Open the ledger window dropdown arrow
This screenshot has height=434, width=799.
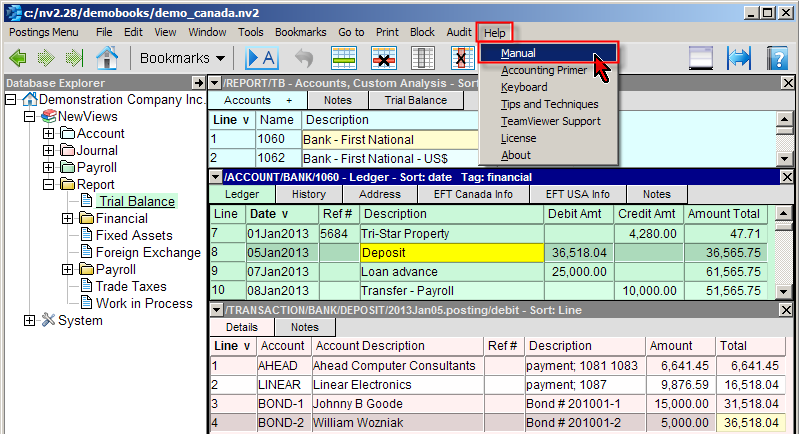(215, 177)
